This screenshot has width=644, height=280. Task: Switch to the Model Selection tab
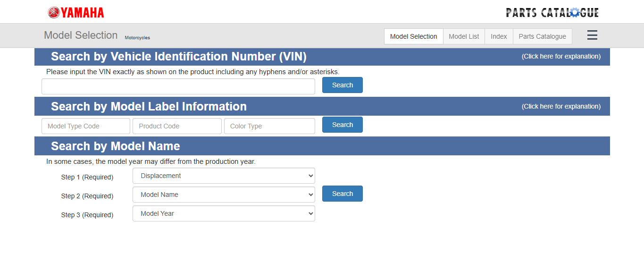coord(413,36)
